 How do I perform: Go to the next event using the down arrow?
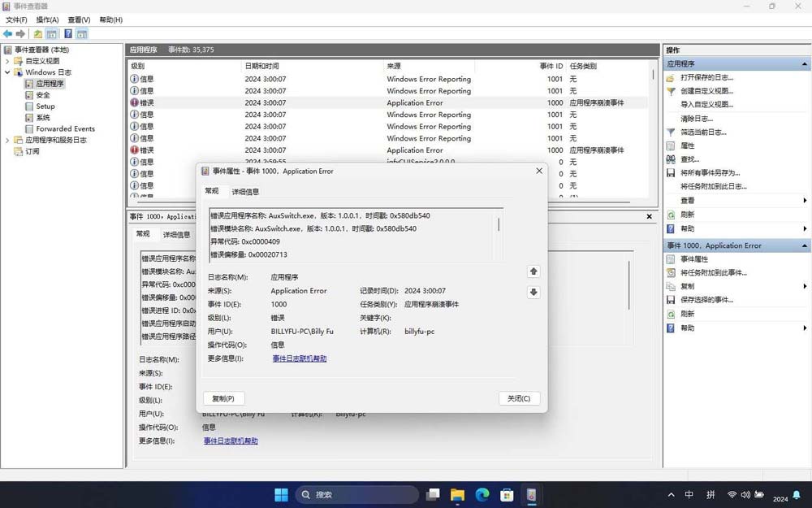point(533,293)
